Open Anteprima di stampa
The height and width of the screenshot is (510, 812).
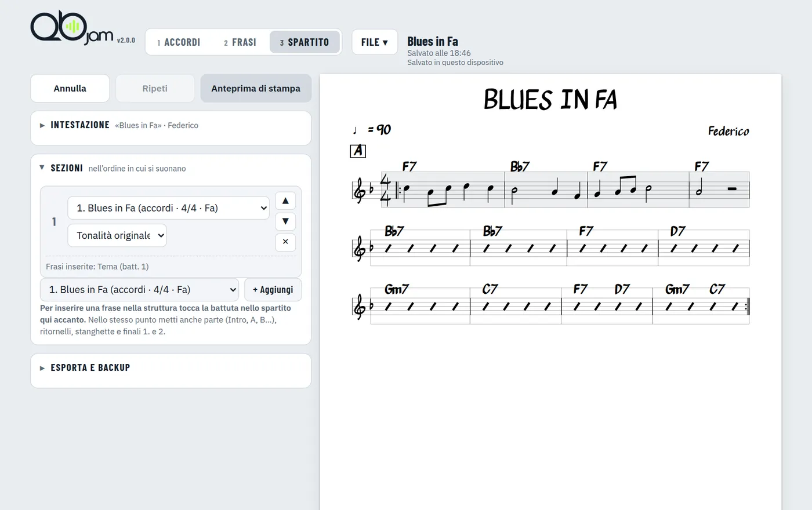[256, 89]
